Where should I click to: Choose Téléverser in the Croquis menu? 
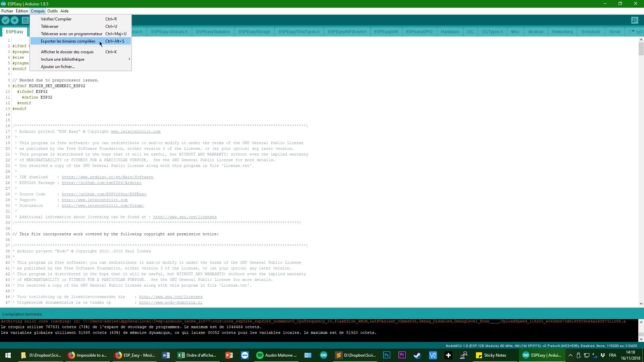80,26
